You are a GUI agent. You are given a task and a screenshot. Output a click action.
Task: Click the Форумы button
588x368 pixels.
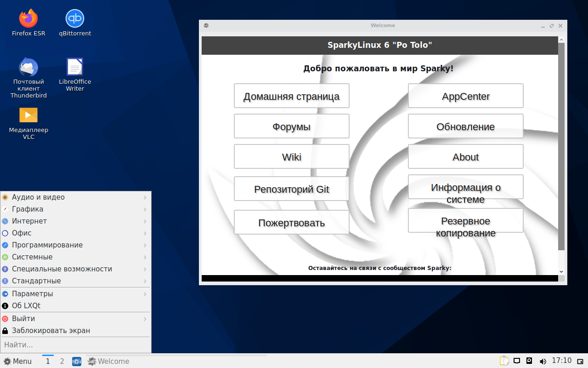292,126
